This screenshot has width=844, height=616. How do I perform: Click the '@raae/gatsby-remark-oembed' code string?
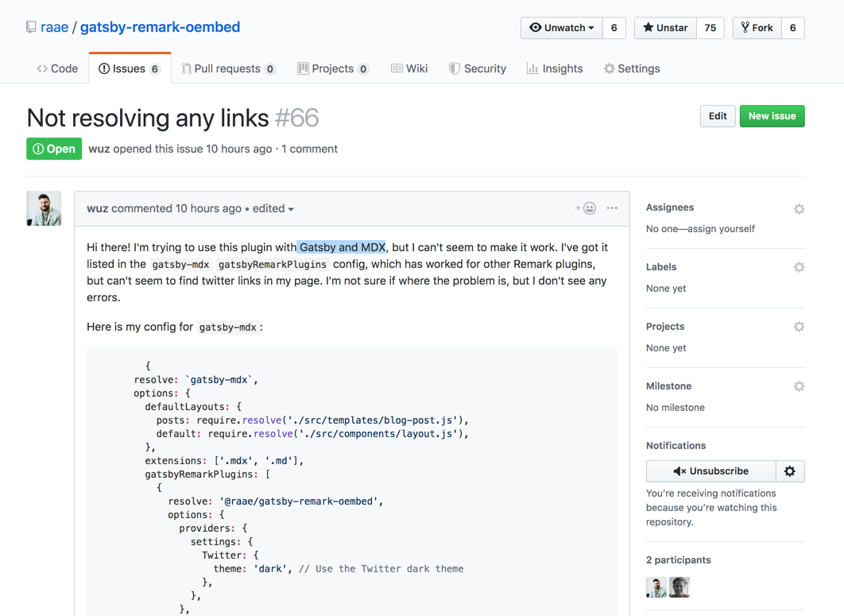299,502
